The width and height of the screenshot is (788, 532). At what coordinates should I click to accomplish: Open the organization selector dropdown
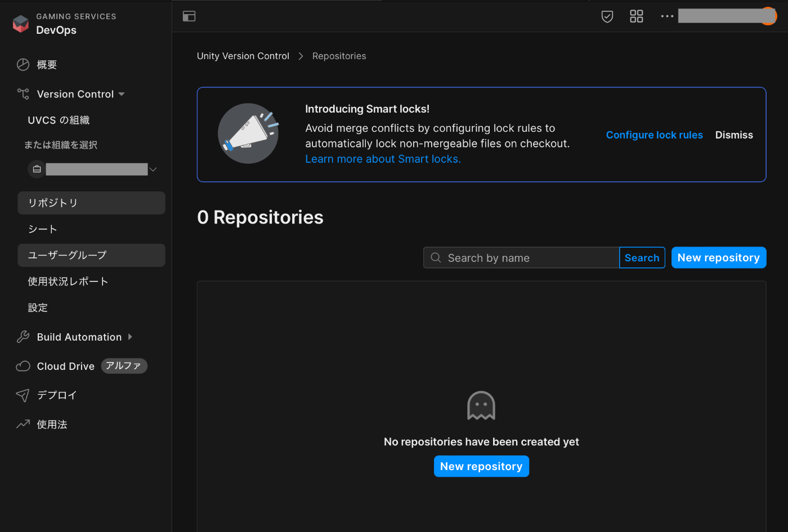(93, 169)
